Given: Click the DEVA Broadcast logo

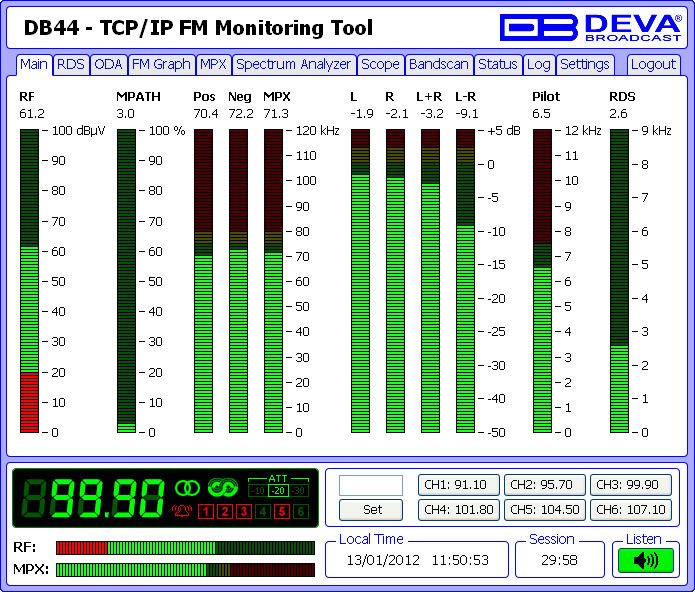Looking at the screenshot, I should click(x=592, y=27).
